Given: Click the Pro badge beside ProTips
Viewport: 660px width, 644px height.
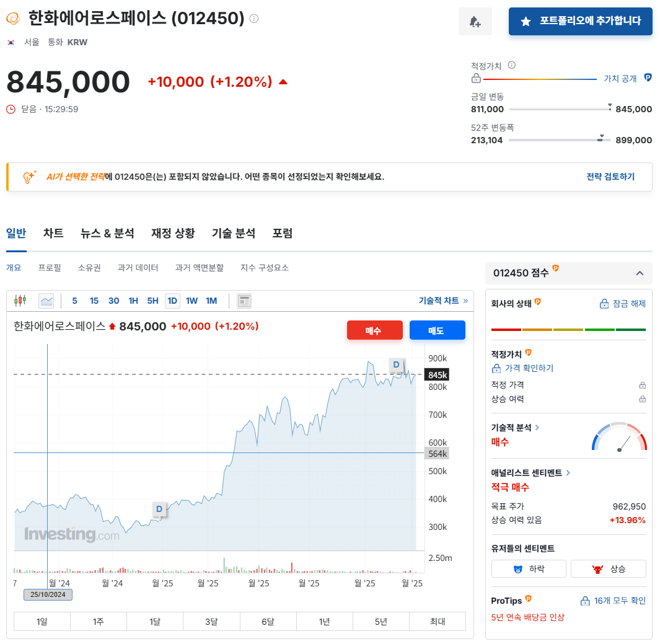Looking at the screenshot, I should [x=529, y=599].
